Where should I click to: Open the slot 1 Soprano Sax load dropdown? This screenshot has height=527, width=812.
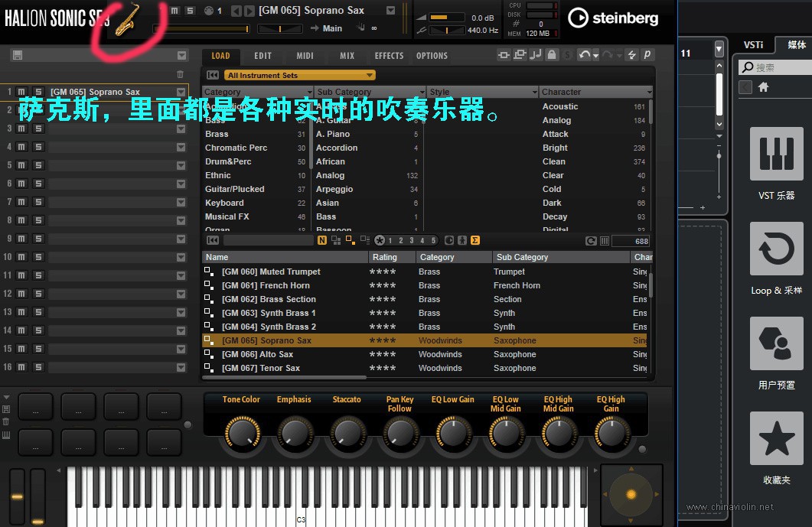(x=181, y=92)
